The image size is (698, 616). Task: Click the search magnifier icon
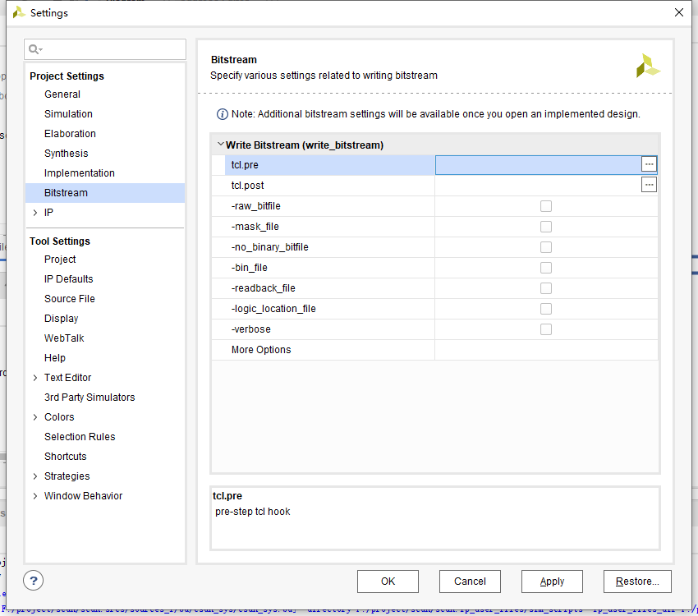point(35,49)
